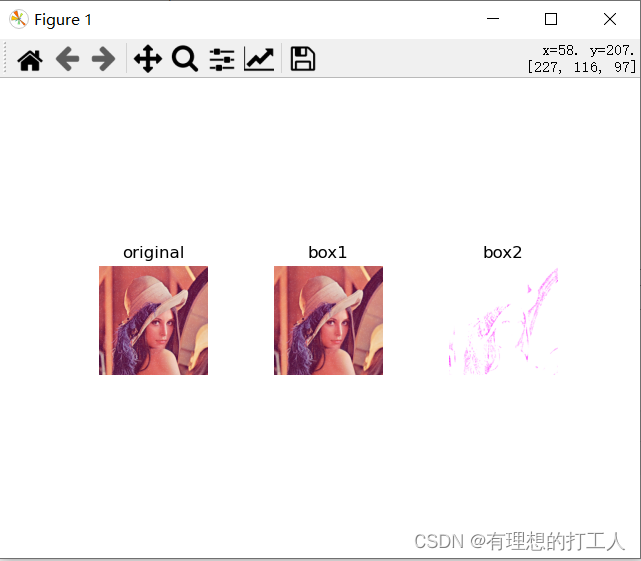Click the matplotlib Figure 1 window icon
Screen dimensions: 641x561
[18, 19]
